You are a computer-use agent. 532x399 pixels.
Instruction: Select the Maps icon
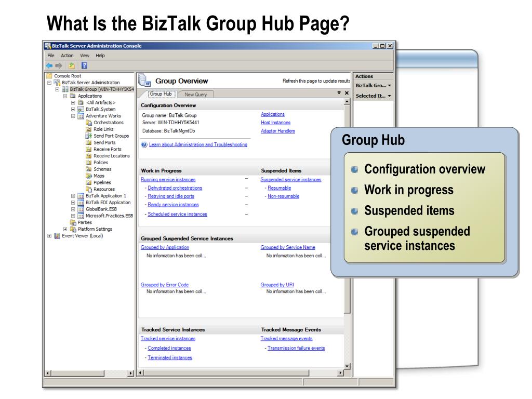(x=88, y=176)
